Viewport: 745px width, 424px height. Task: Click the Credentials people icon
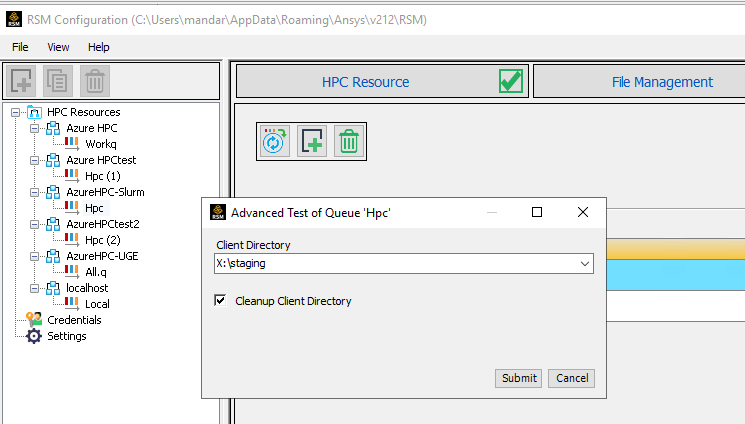pos(34,319)
